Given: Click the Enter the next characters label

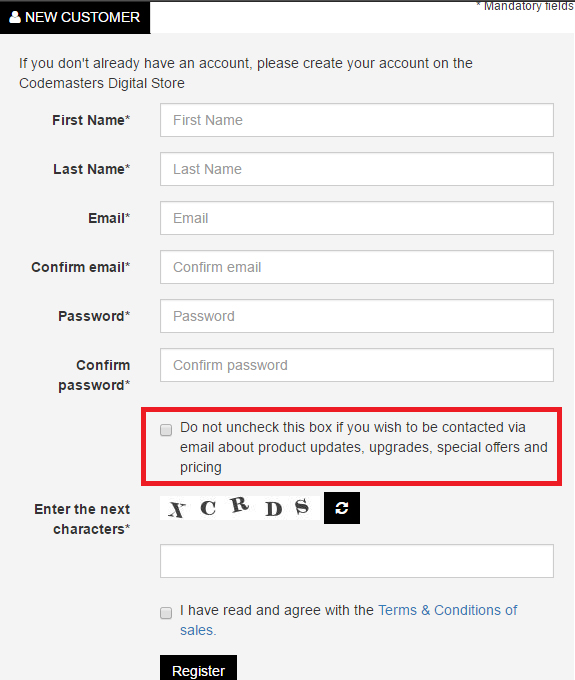Looking at the screenshot, I should (82, 519).
